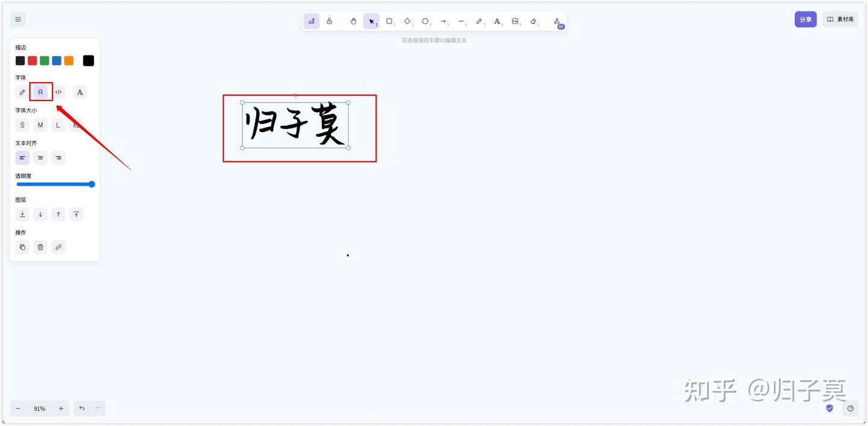868x426 pixels.
Task: Click the bottom-right resize handle of text
Action: (348, 148)
